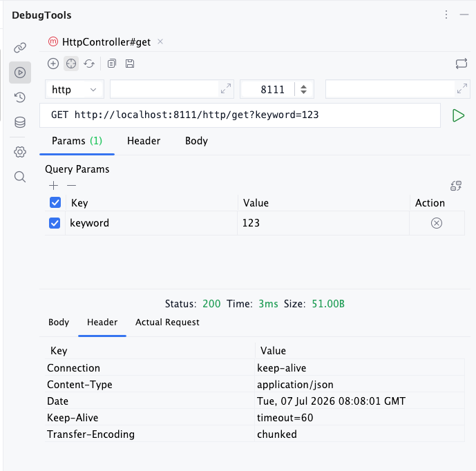This screenshot has width=476, height=471.
Task: Click the Transfer-Encoding header key
Action: [x=91, y=434]
